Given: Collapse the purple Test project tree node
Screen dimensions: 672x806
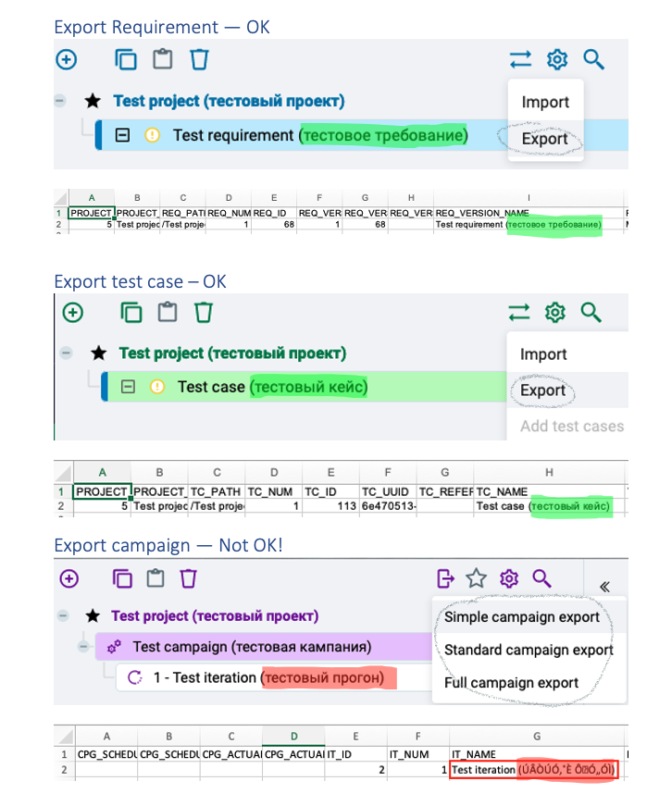Looking at the screenshot, I should [x=63, y=615].
